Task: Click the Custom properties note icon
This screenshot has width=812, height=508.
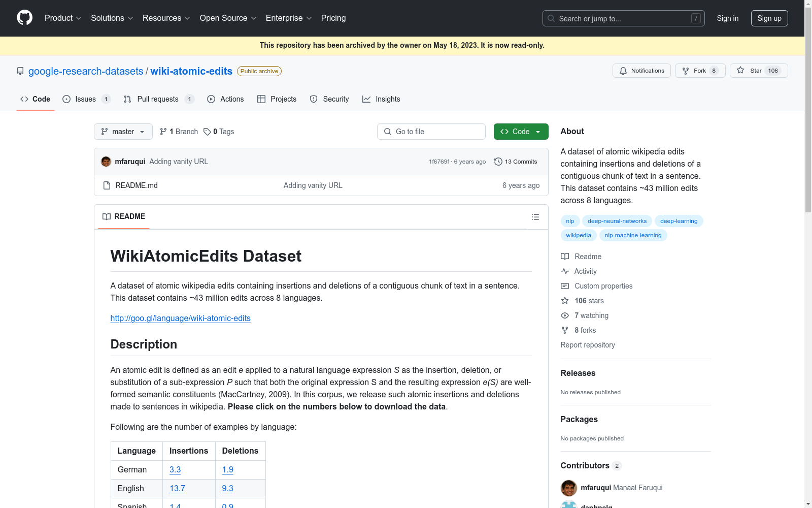Action: pos(565,286)
